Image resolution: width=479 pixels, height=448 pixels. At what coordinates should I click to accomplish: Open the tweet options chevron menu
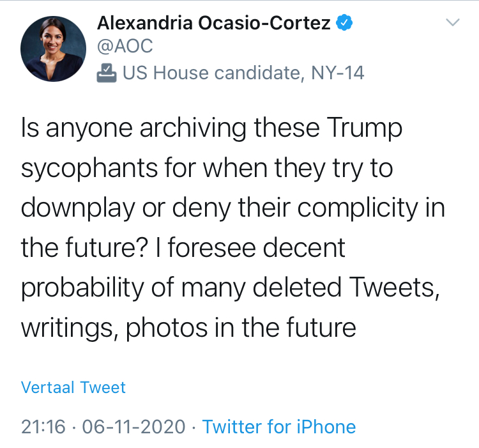coord(452,22)
